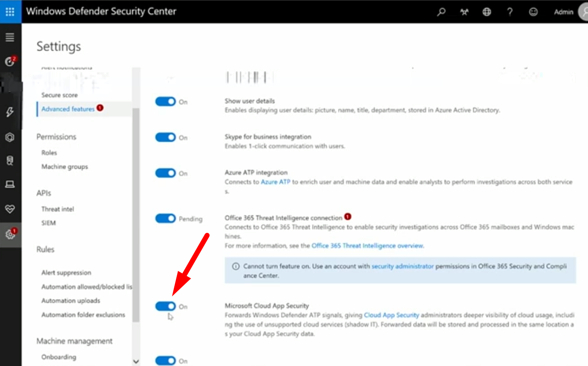Open Automation allowed/blocked lists
This screenshot has height=366, width=588.
[x=87, y=287]
